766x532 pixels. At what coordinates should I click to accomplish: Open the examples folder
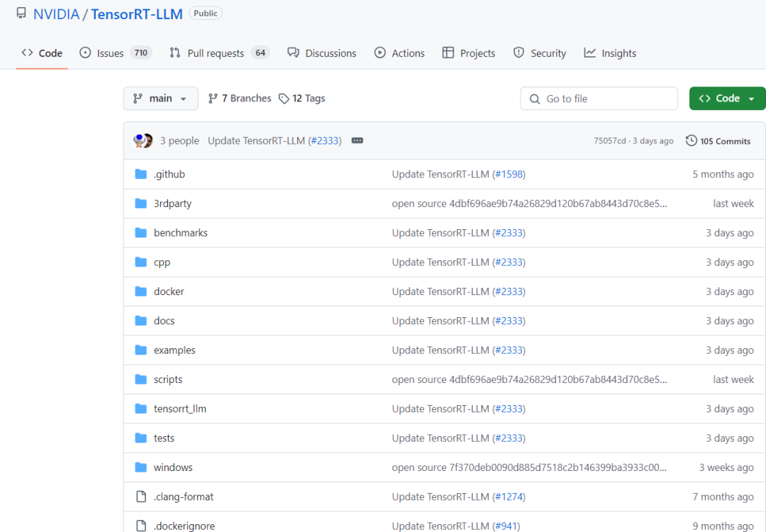coord(174,350)
